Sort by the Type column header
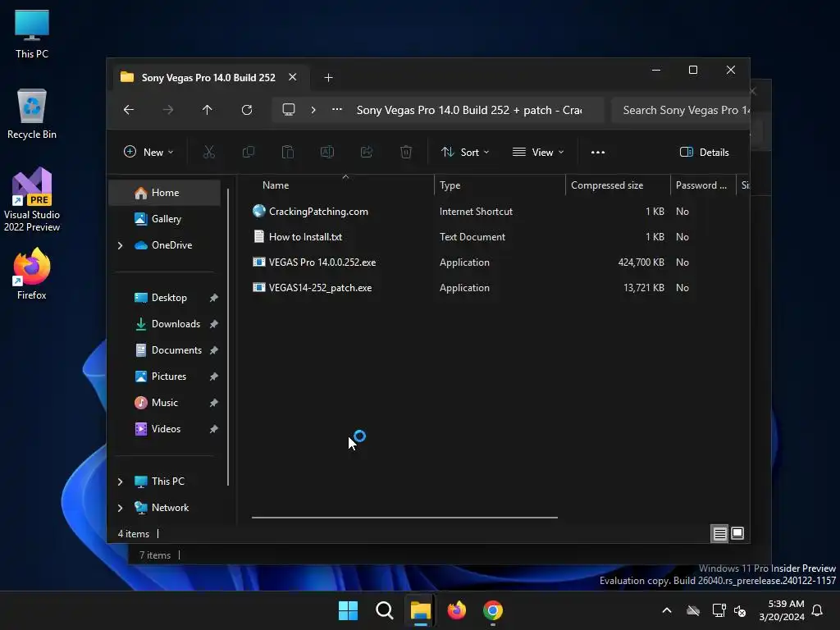Image resolution: width=840 pixels, height=630 pixels. (x=500, y=185)
